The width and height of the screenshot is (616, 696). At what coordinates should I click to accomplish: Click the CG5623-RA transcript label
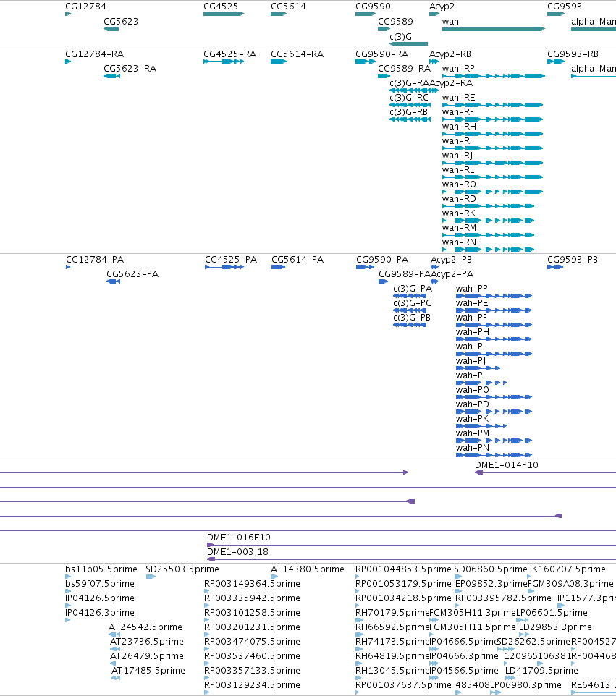pyautogui.click(x=130, y=68)
